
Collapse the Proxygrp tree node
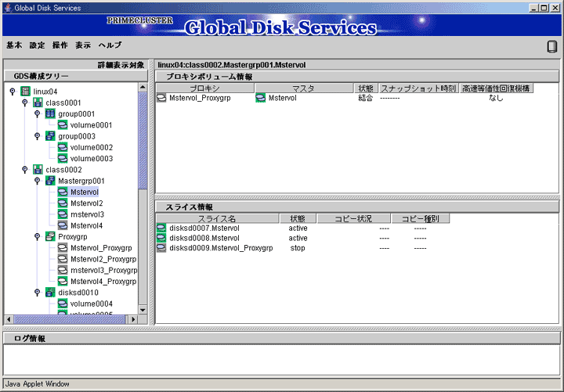coord(37,236)
